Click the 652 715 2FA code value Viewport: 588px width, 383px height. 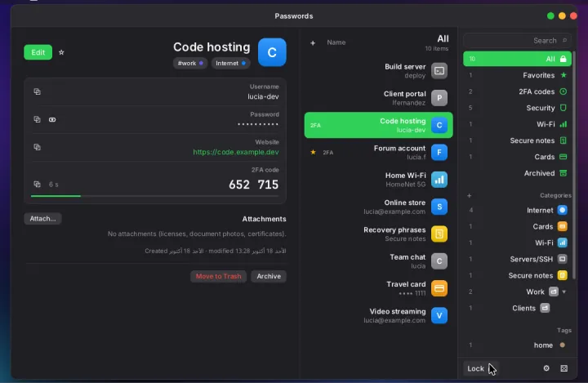253,185
